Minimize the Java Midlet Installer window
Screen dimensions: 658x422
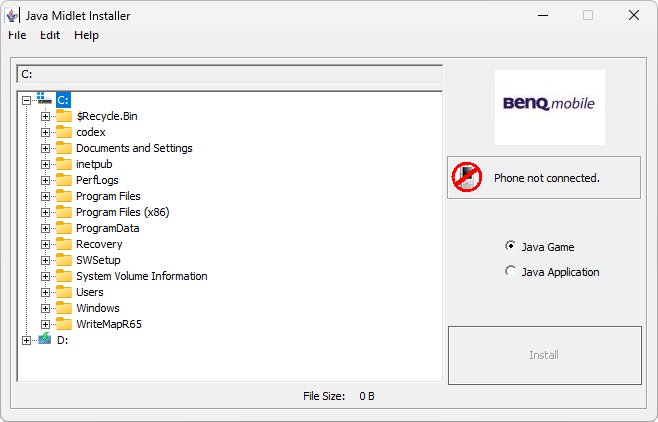point(543,16)
